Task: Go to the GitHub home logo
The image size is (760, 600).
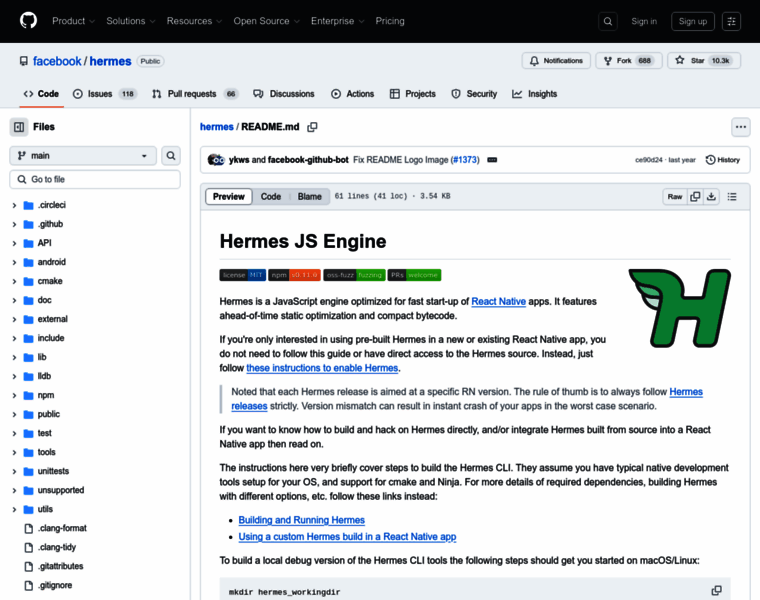Action: pos(28,21)
